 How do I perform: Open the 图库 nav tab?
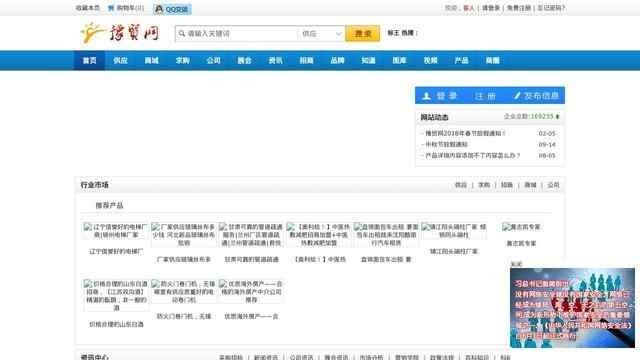[x=400, y=60]
